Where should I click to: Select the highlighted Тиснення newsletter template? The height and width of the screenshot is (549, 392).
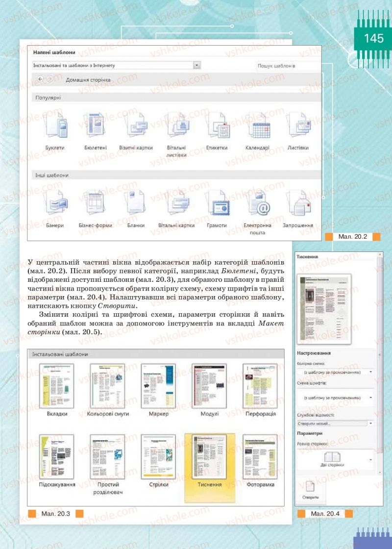pyautogui.click(x=209, y=468)
